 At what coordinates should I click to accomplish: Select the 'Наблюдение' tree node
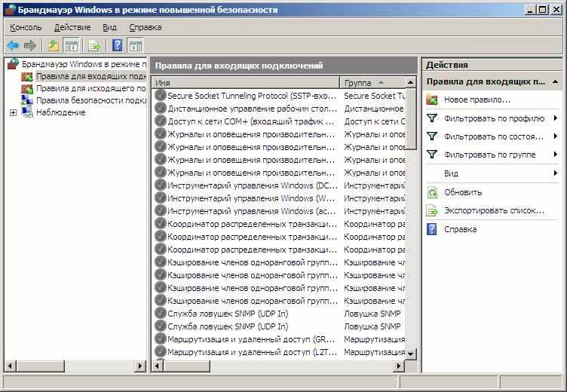(x=61, y=112)
